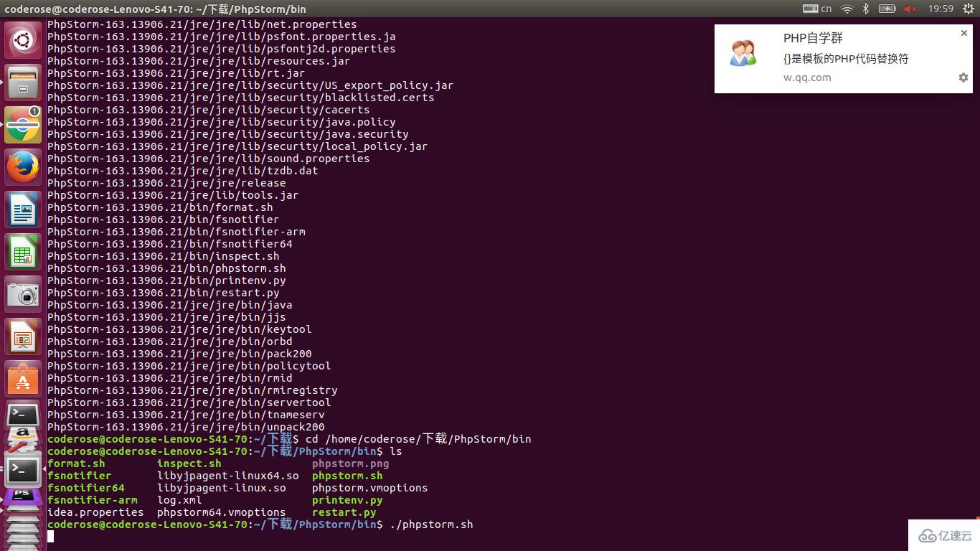Click printenv.py in the ls listing
The width and height of the screenshot is (980, 551).
347,500
